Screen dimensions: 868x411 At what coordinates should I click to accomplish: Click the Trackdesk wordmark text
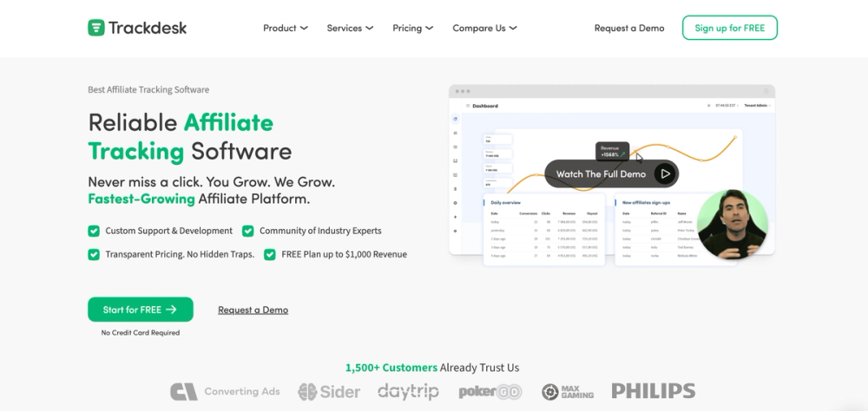(x=148, y=28)
